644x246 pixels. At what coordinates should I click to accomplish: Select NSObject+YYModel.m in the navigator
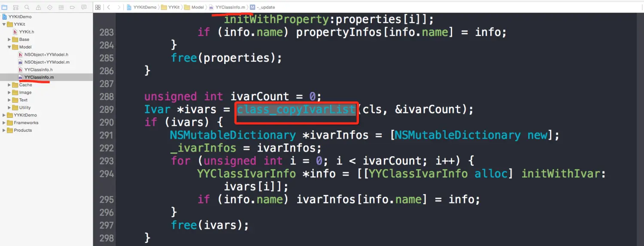pyautogui.click(x=43, y=62)
